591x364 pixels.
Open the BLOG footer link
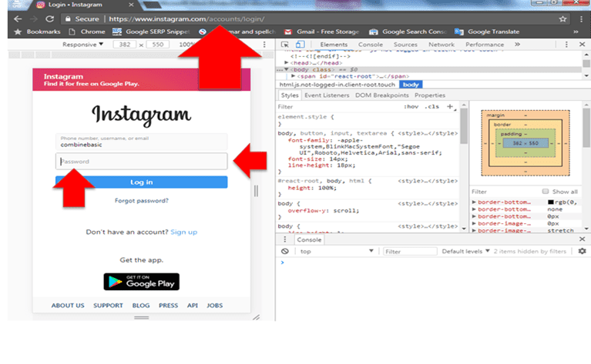pos(141,306)
